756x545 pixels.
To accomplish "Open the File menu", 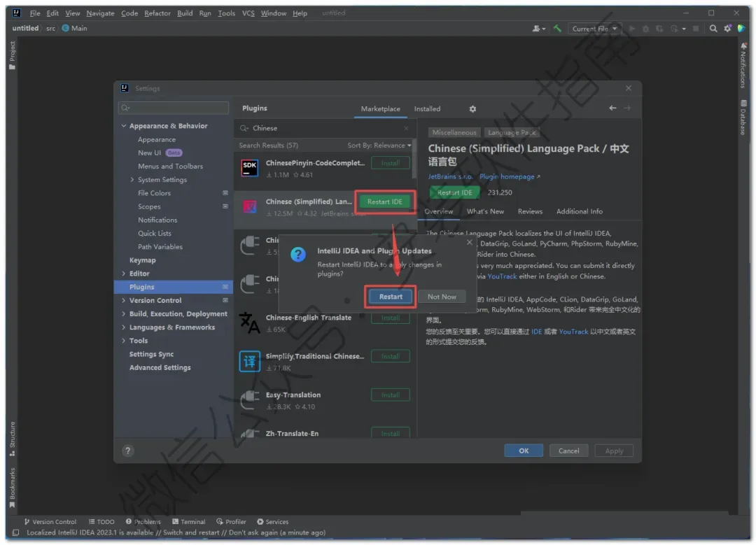I will coord(35,13).
